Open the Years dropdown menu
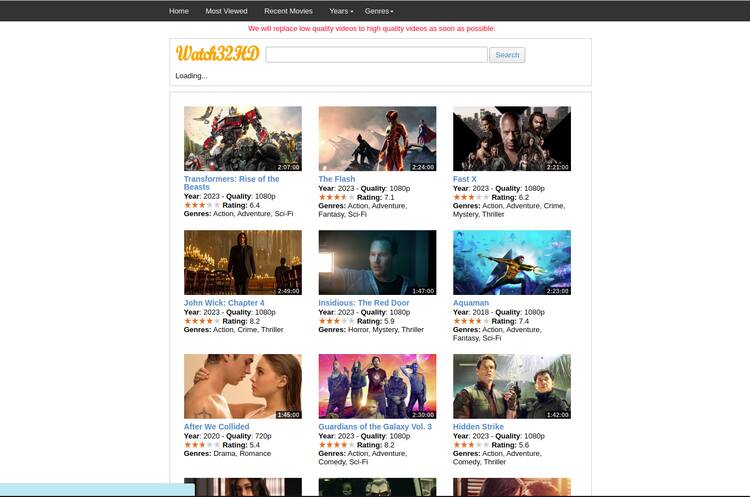Viewport: 750px width, 497px height. [x=341, y=11]
